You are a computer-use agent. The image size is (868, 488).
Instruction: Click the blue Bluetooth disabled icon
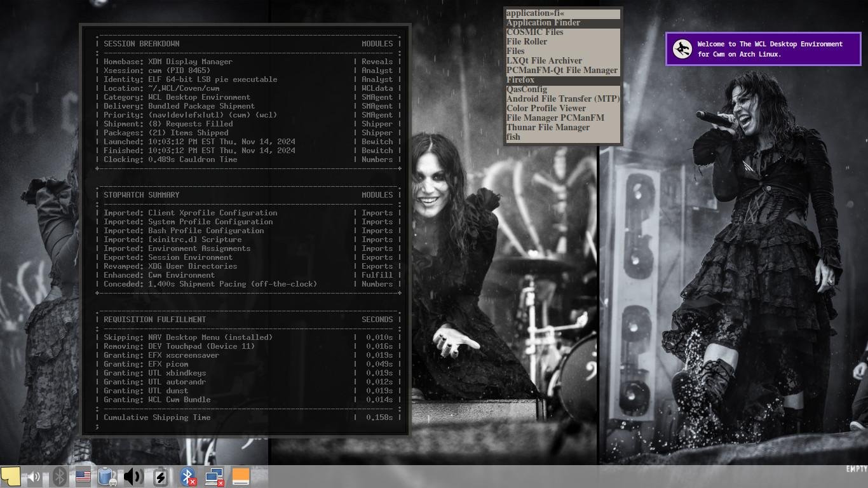(188, 477)
